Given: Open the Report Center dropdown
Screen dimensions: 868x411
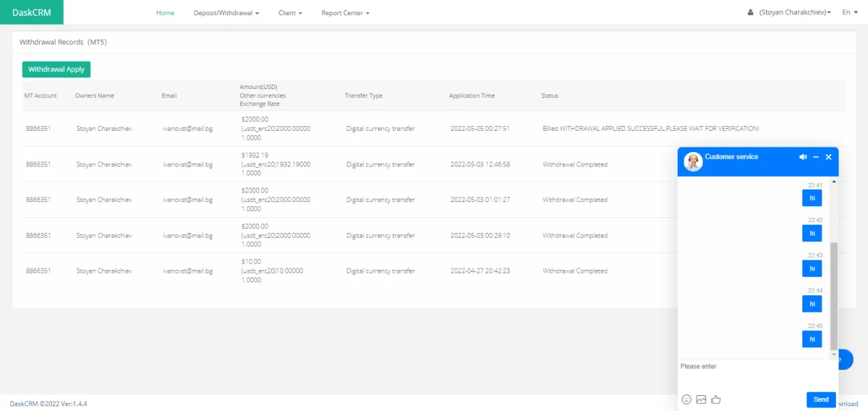Looking at the screenshot, I should [345, 13].
